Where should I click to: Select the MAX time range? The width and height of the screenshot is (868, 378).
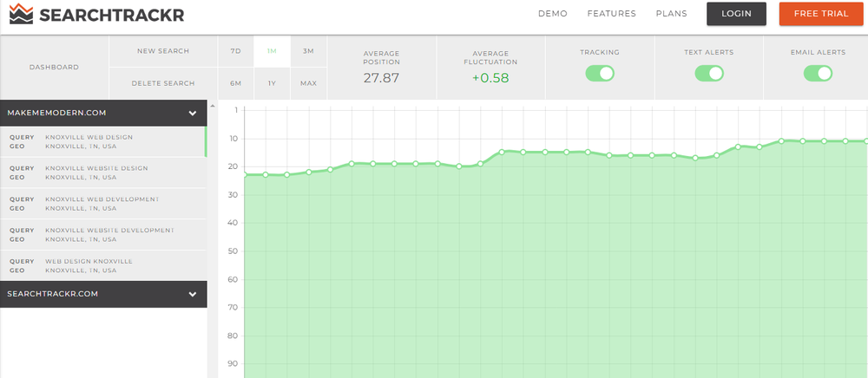click(x=308, y=83)
